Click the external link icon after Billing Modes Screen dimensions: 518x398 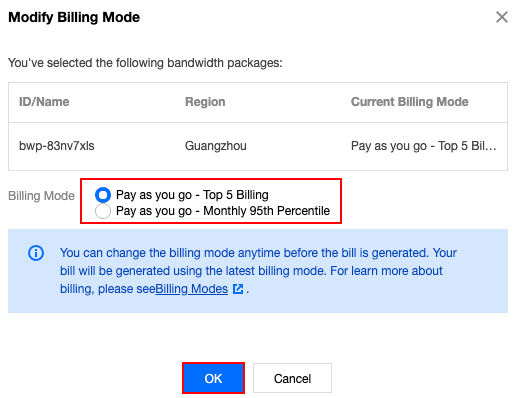point(238,289)
